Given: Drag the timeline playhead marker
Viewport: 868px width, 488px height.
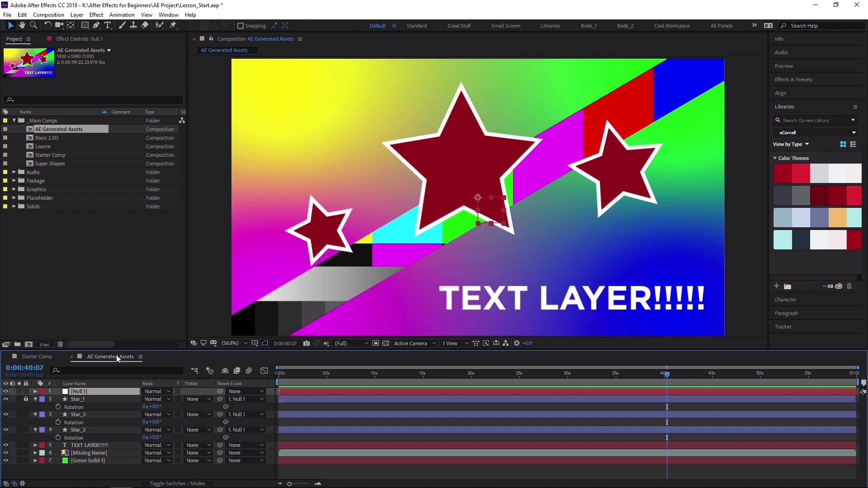Looking at the screenshot, I should (x=666, y=374).
